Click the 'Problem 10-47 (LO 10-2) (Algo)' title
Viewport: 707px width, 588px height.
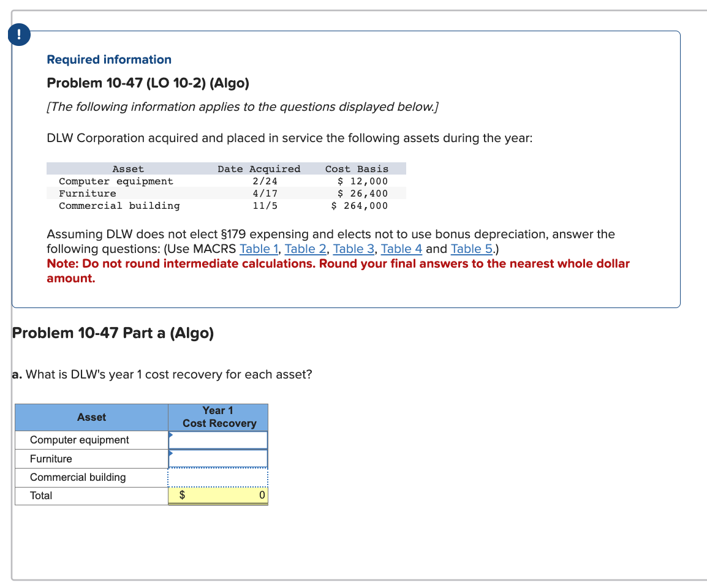148,83
